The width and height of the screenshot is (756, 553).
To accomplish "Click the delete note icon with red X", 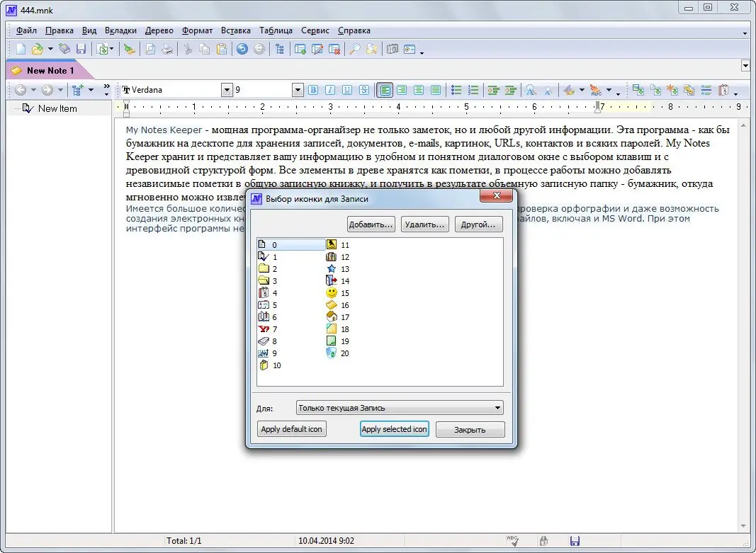I will [x=334, y=49].
